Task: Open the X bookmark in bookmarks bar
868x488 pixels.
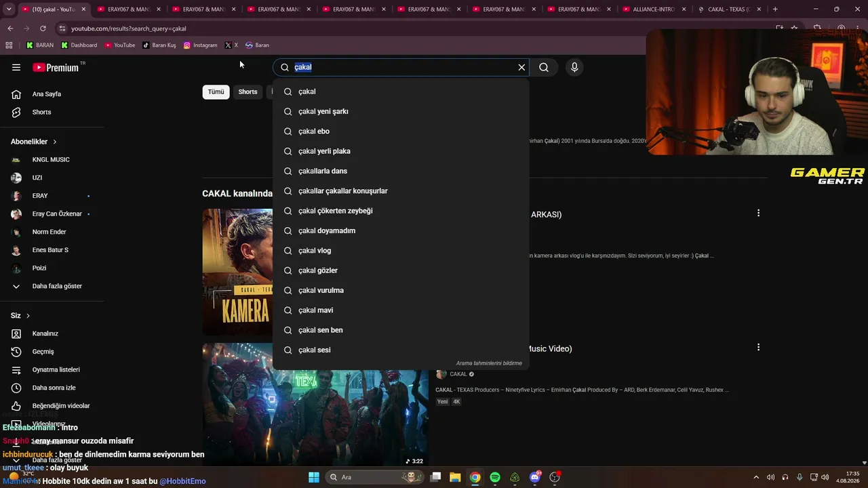Action: (x=231, y=45)
